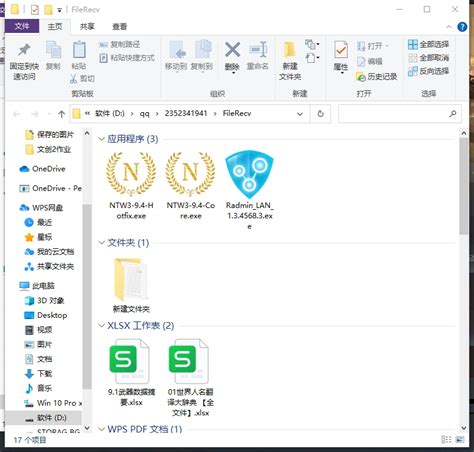Collapse the WPS PDF 文档 group
This screenshot has width=474, height=452.
(x=101, y=429)
